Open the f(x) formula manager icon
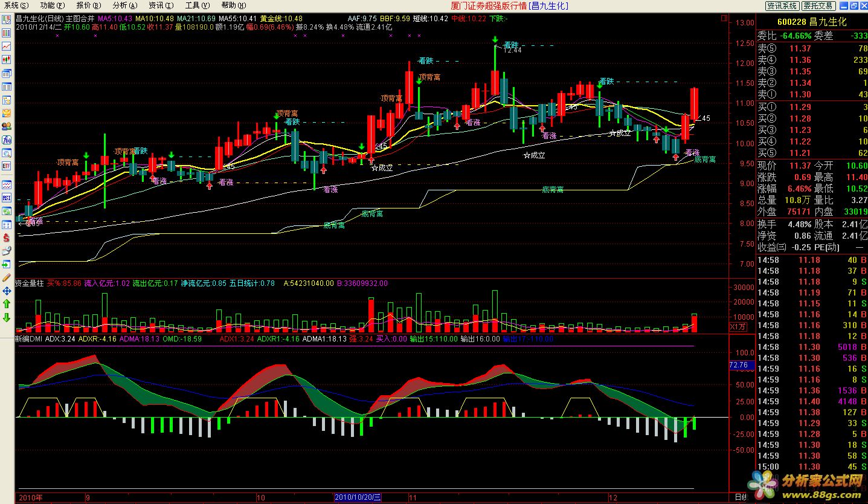 (x=7, y=140)
